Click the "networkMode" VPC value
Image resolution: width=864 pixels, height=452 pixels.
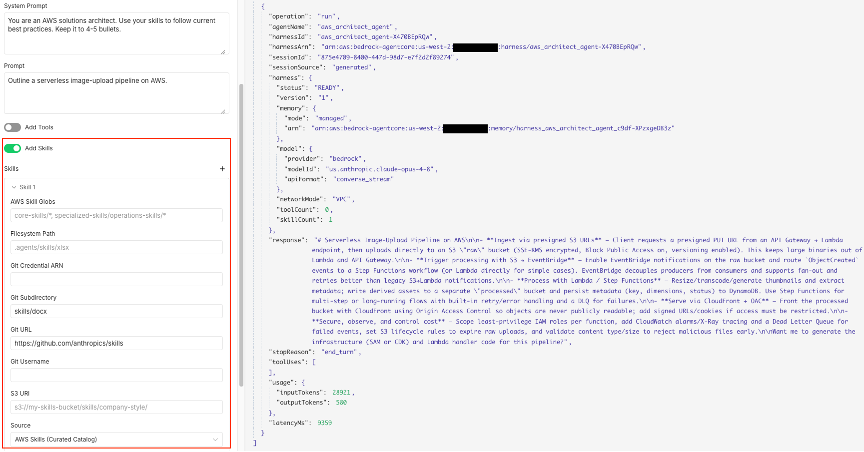(x=343, y=199)
